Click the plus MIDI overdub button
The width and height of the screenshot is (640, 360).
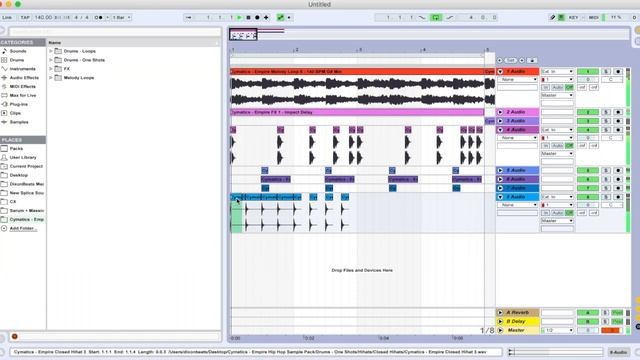point(266,18)
